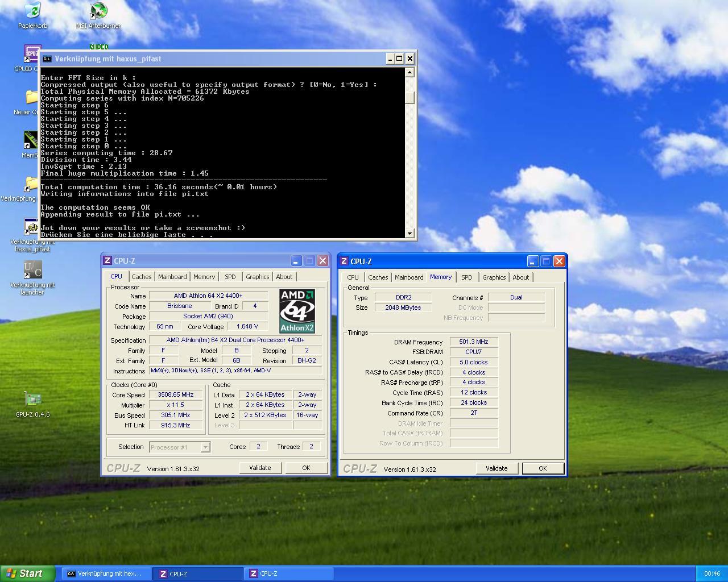Close the left CPU-Z window
The image size is (728, 582).
322,261
